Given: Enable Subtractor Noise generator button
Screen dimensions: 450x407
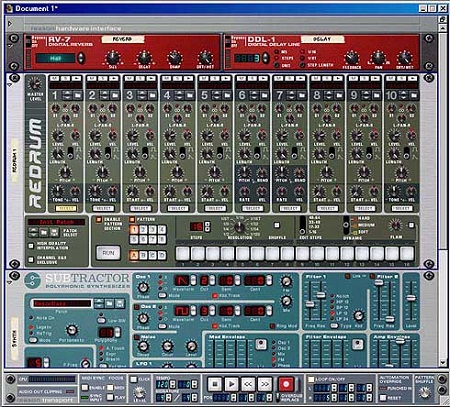Looking at the screenshot, I should point(136,337).
